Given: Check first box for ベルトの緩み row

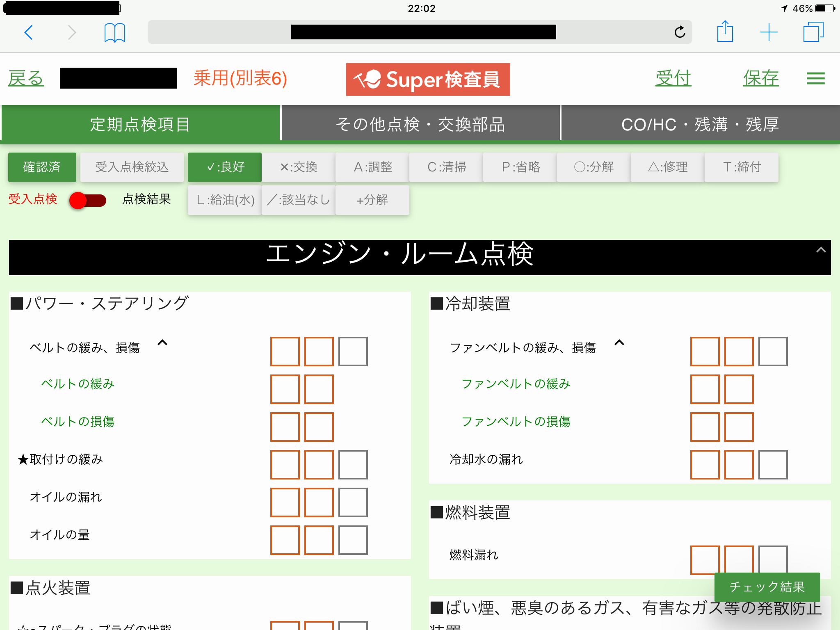Looking at the screenshot, I should (x=285, y=389).
